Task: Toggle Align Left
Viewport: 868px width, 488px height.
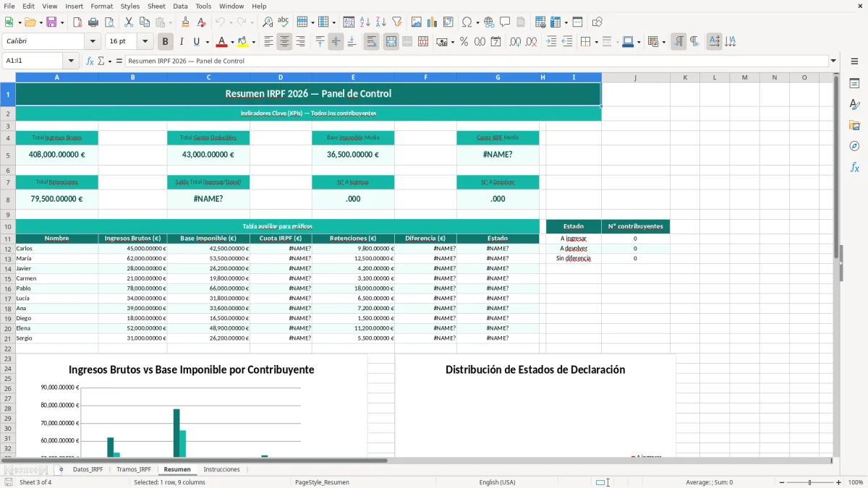Action: click(x=268, y=42)
